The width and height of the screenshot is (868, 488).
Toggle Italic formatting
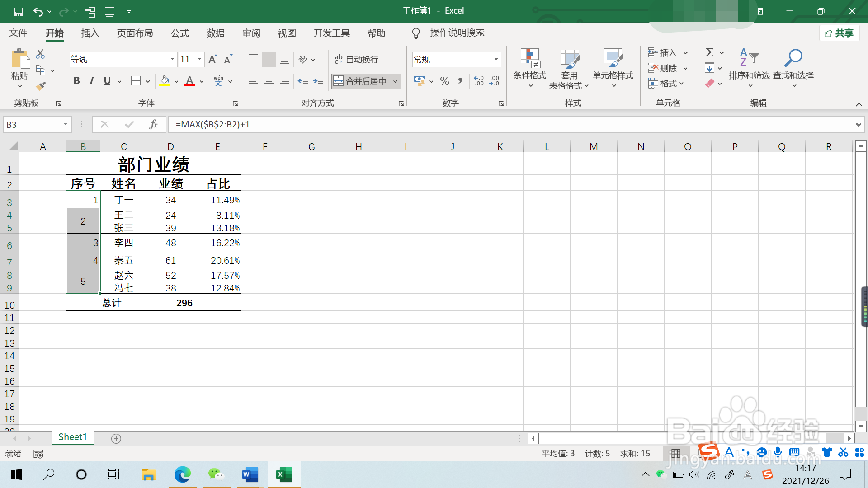(x=92, y=81)
